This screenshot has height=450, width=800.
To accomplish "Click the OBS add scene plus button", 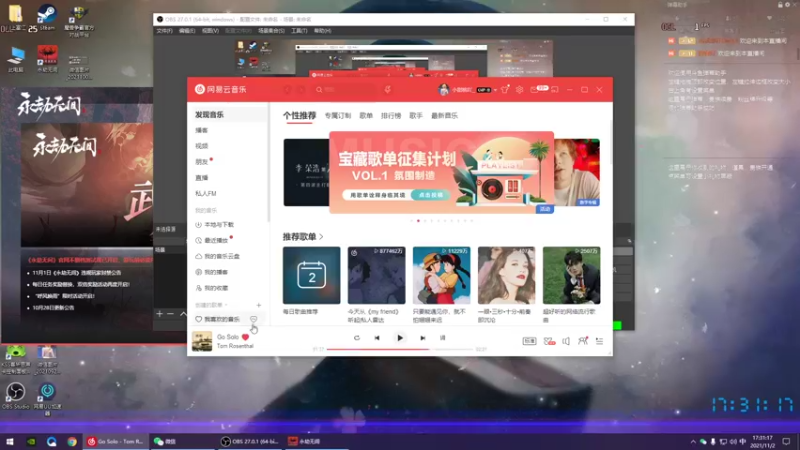I will (159, 314).
